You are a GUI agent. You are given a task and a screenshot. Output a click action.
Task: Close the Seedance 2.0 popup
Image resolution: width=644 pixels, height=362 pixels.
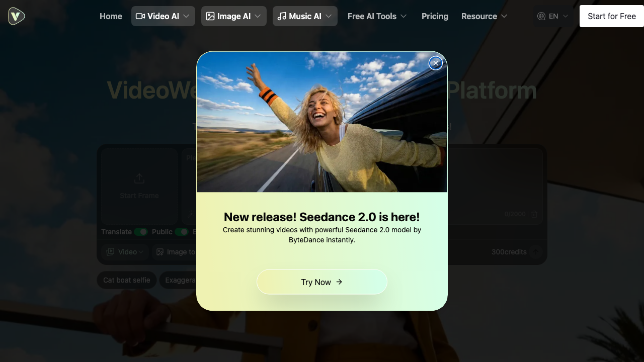[436, 63]
